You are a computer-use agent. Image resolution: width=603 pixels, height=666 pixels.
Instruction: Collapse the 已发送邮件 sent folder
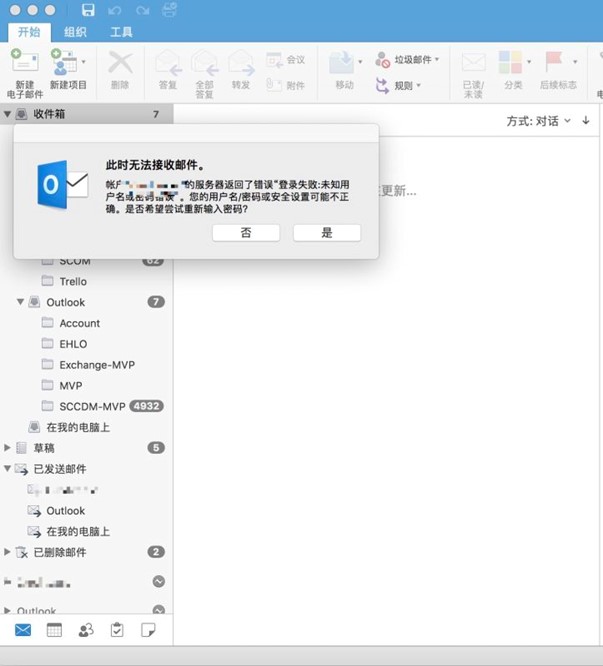pos(7,468)
